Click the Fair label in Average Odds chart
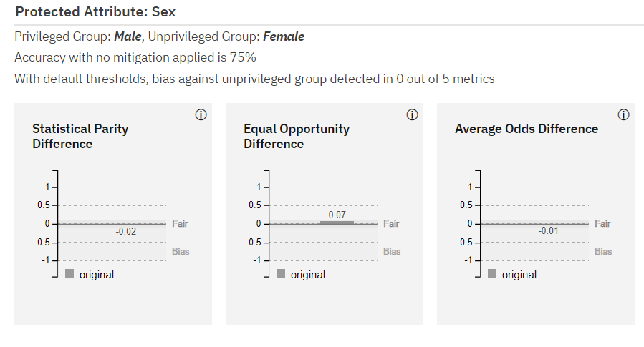644x347 pixels. click(x=602, y=223)
